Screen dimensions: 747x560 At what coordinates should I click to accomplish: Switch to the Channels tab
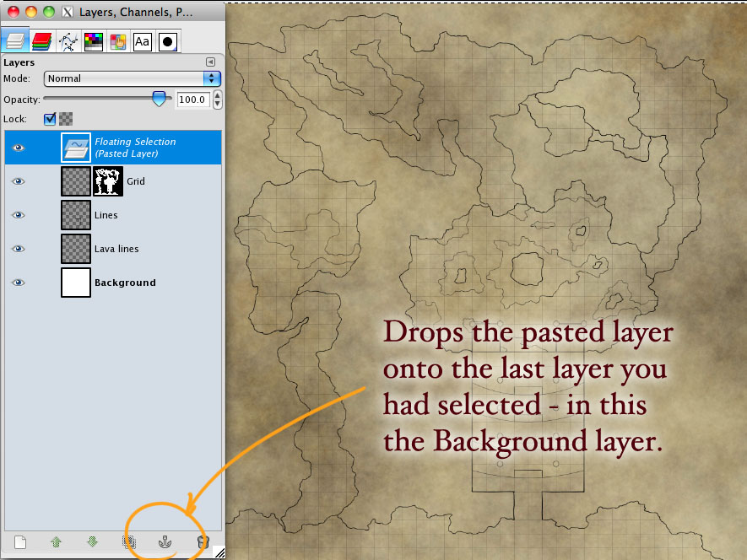point(43,40)
